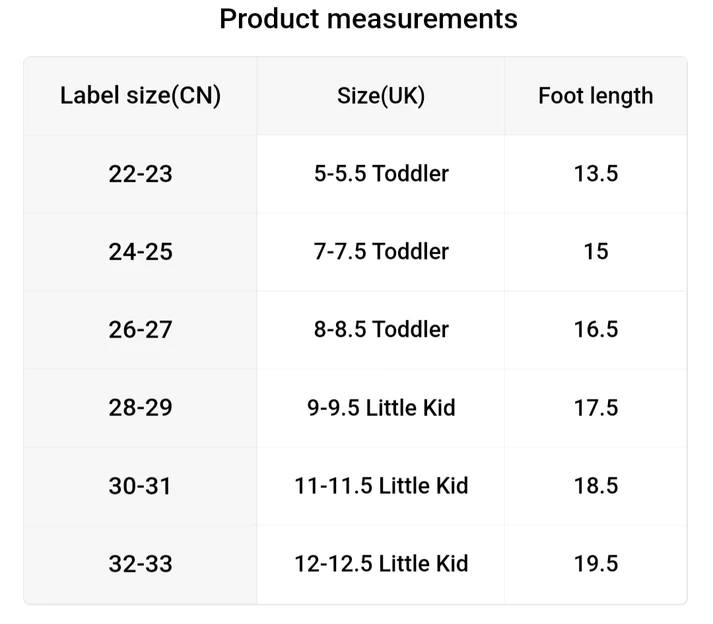This screenshot has height=624, width=713.
Task: Select the 9-9.5 Little Kid cell
Action: pos(381,408)
